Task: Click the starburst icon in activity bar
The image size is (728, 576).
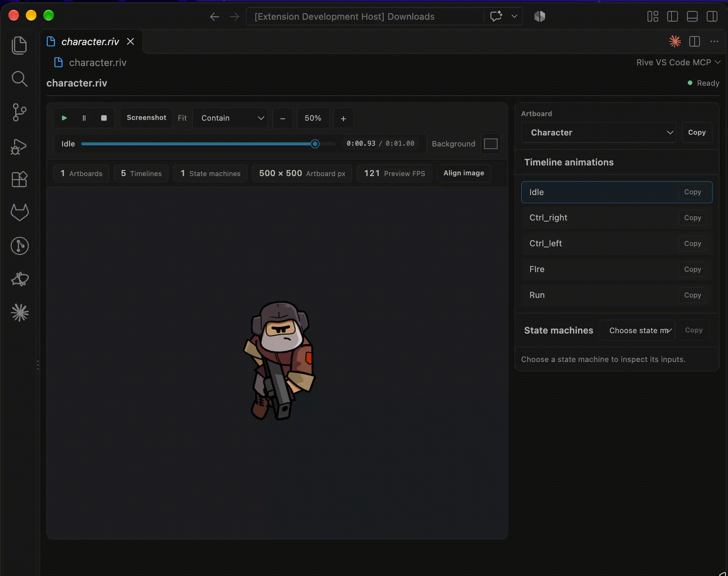Action: [x=19, y=313]
